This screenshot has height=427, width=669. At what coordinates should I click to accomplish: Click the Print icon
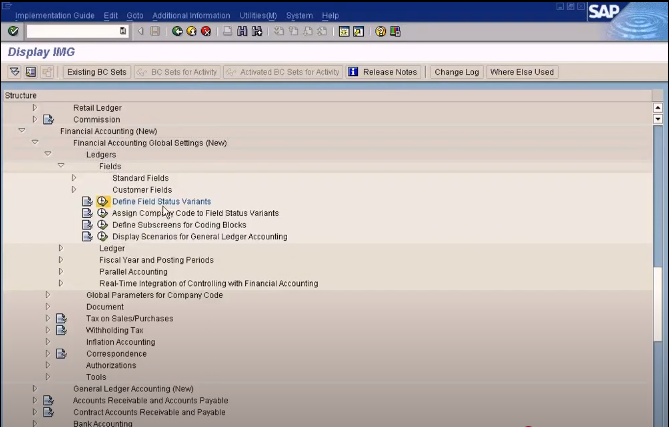[227, 31]
